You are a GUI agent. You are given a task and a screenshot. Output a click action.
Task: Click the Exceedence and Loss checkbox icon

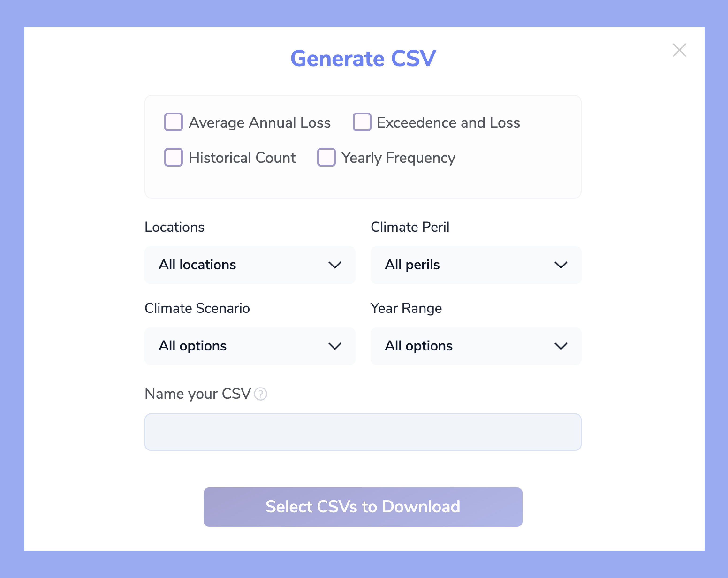coord(361,123)
